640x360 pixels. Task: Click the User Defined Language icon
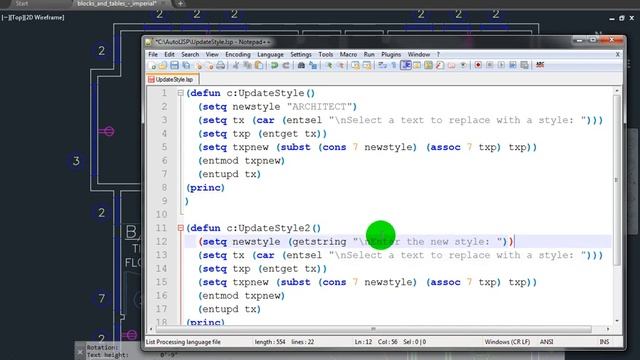tap(417, 65)
